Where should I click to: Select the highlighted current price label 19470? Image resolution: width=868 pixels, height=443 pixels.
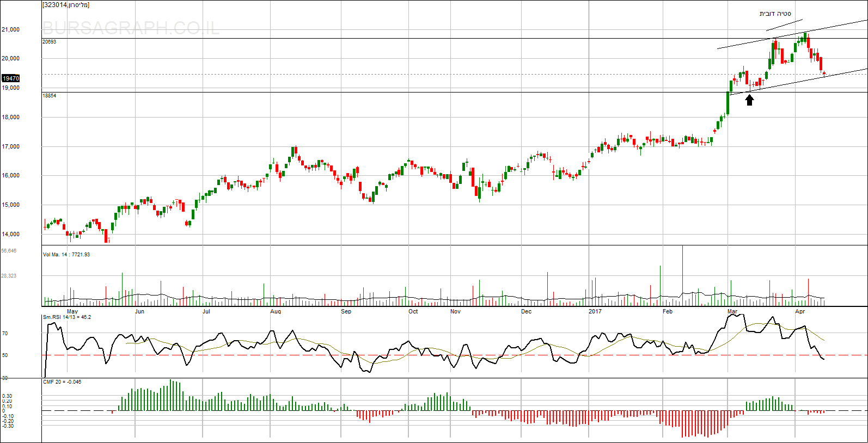tap(11, 78)
